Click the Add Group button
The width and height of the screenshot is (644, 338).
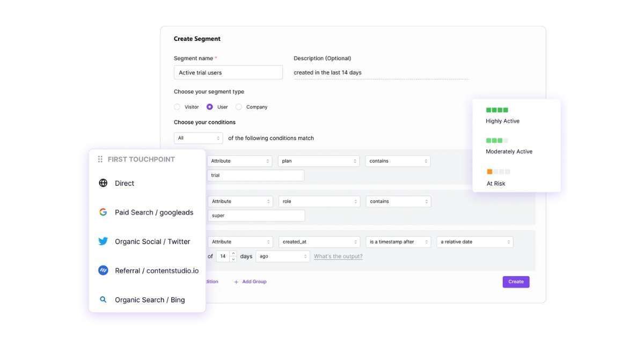250,282
